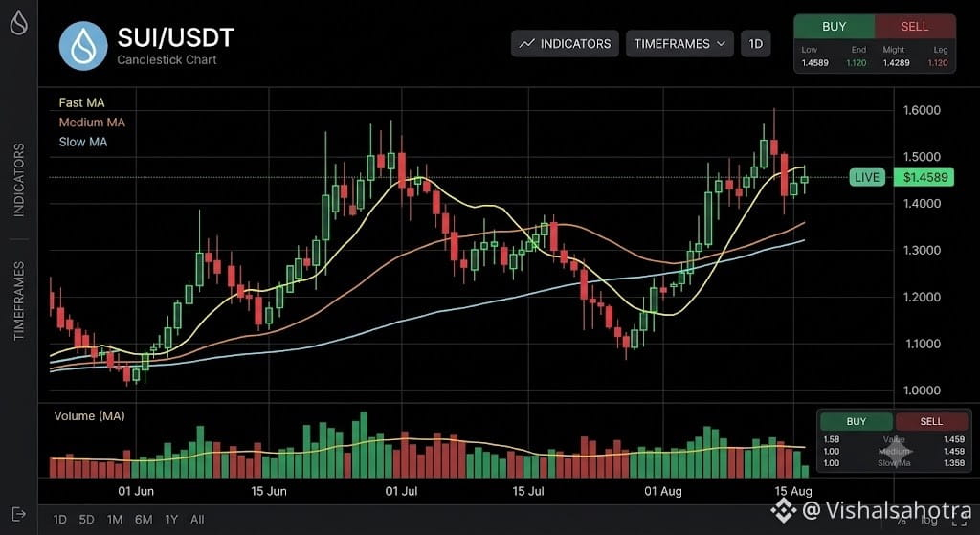Click the 1D interval button in the top toolbar
The width and height of the screenshot is (980, 535).
[x=756, y=44]
